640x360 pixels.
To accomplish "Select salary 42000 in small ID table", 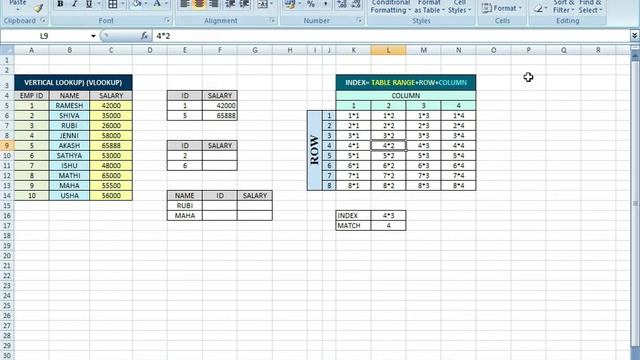I will pyautogui.click(x=220, y=105).
